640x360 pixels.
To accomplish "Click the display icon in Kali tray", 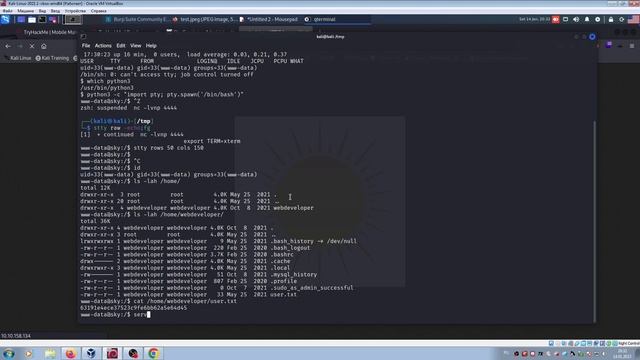I will click(x=565, y=19).
